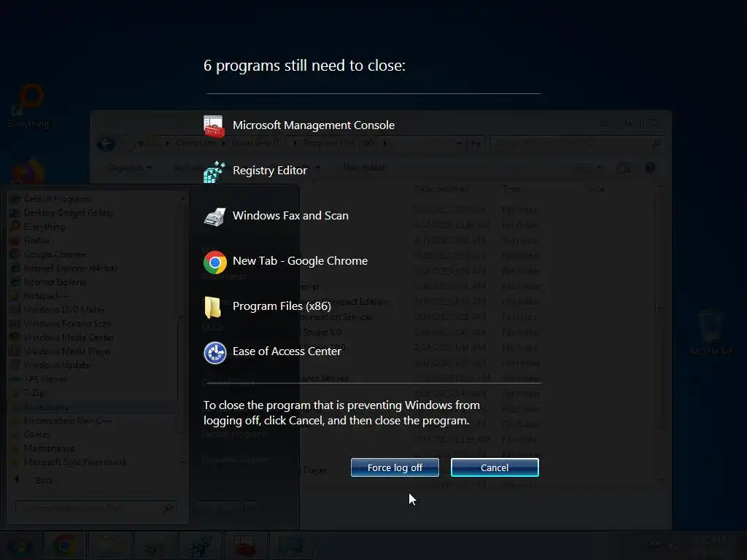Viewport: 747px width, 560px height.
Task: Select the "Registry Editor" entry text
Action: [x=270, y=171]
